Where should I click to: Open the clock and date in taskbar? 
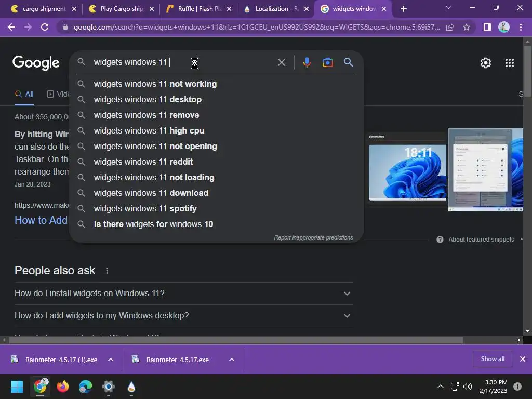(x=494, y=387)
